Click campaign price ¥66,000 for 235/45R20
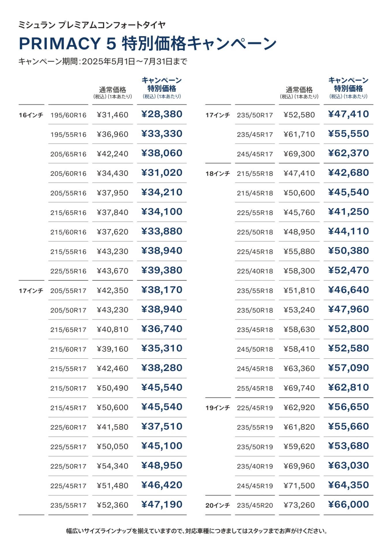Viewport: 392px width, 554px height. [348, 505]
